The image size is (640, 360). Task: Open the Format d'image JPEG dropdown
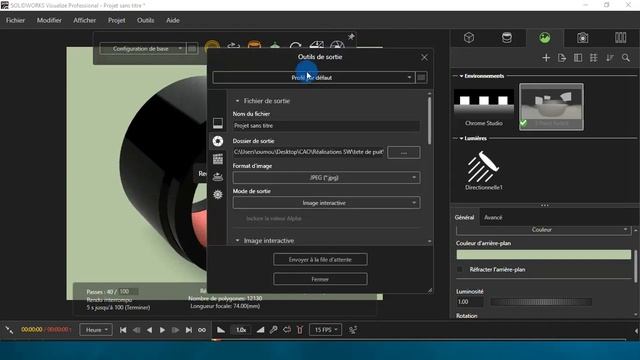click(x=326, y=178)
